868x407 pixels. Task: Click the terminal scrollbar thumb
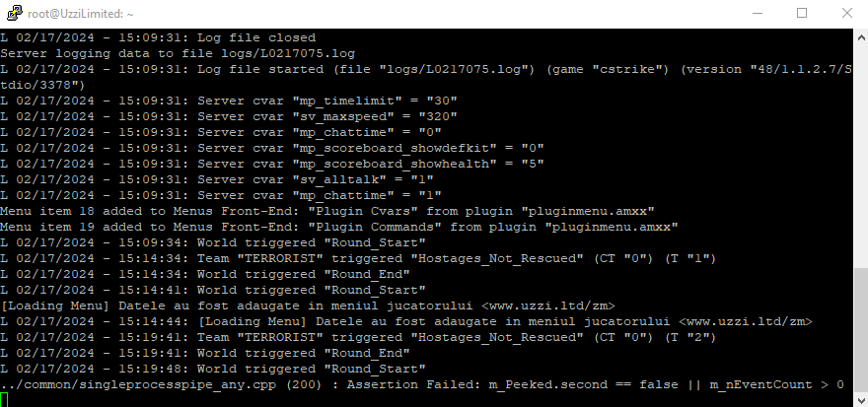pyautogui.click(x=861, y=329)
